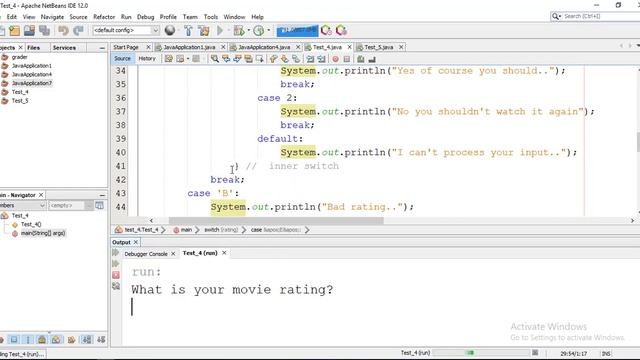The image size is (640, 360).
Task: Click the green Run Project arrow
Action: click(220, 30)
